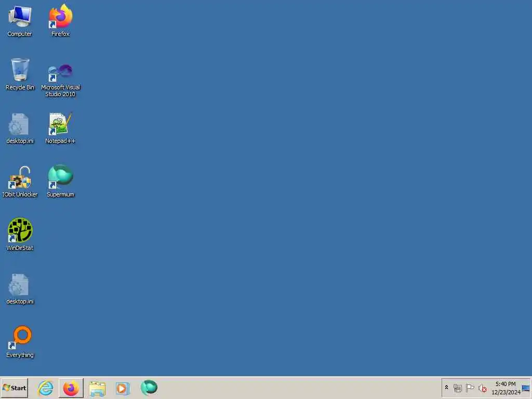Image resolution: width=532 pixels, height=399 pixels.
Task: Select the Supermium desktop shortcut
Action: pyautogui.click(x=60, y=181)
